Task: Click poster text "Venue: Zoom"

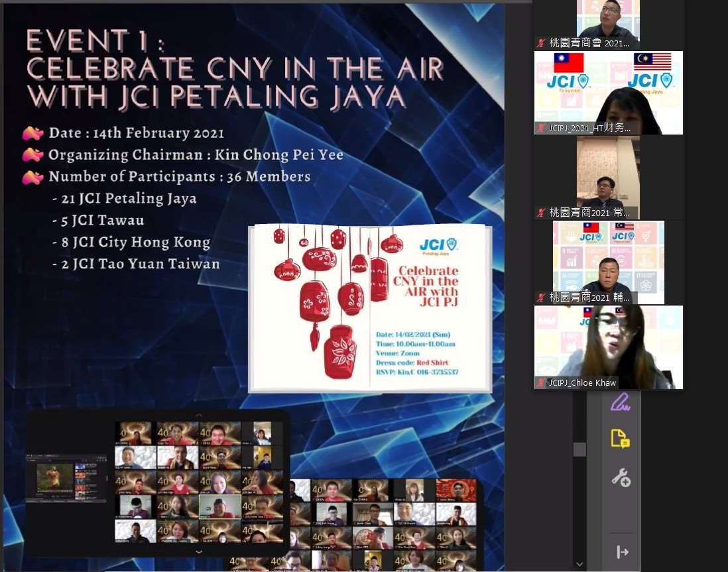Action: (397, 353)
